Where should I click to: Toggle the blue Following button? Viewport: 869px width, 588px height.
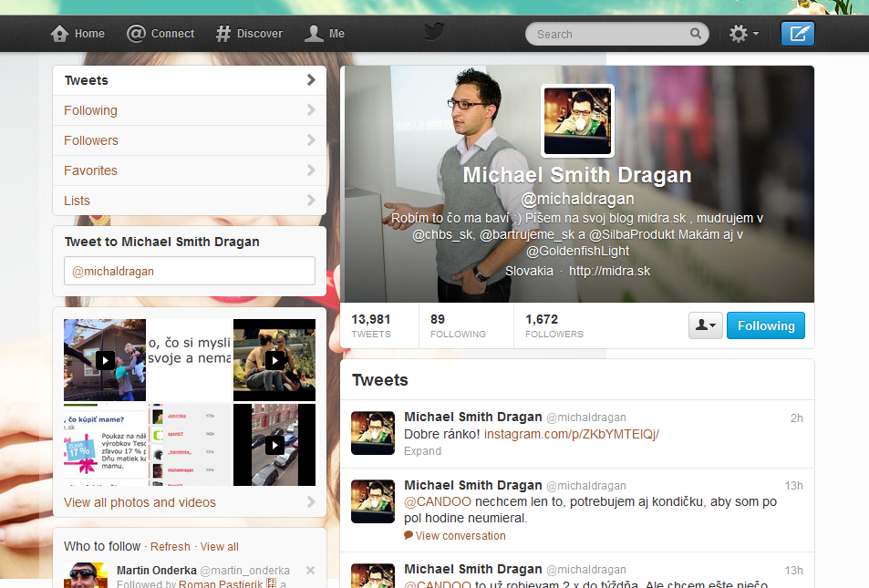(x=765, y=325)
